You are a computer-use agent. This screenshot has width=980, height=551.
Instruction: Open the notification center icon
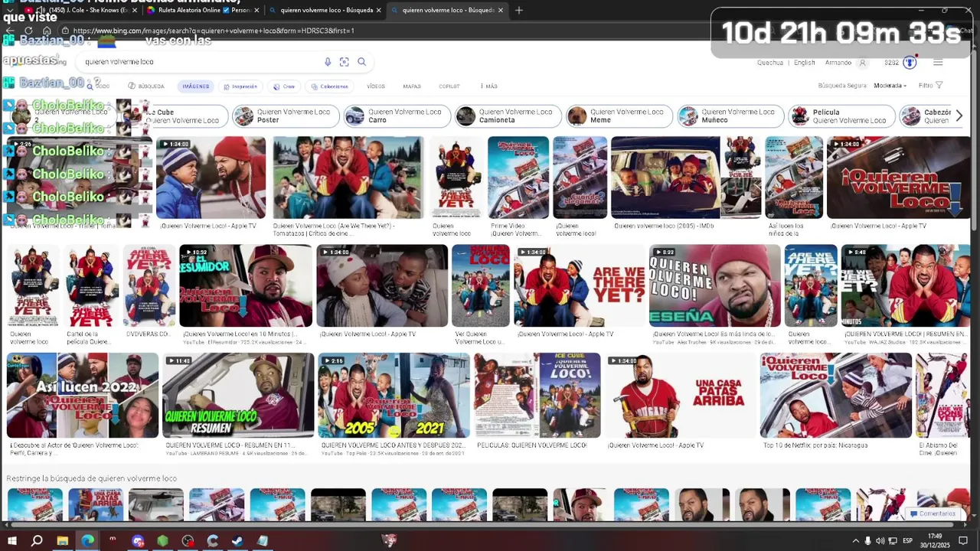(x=962, y=541)
